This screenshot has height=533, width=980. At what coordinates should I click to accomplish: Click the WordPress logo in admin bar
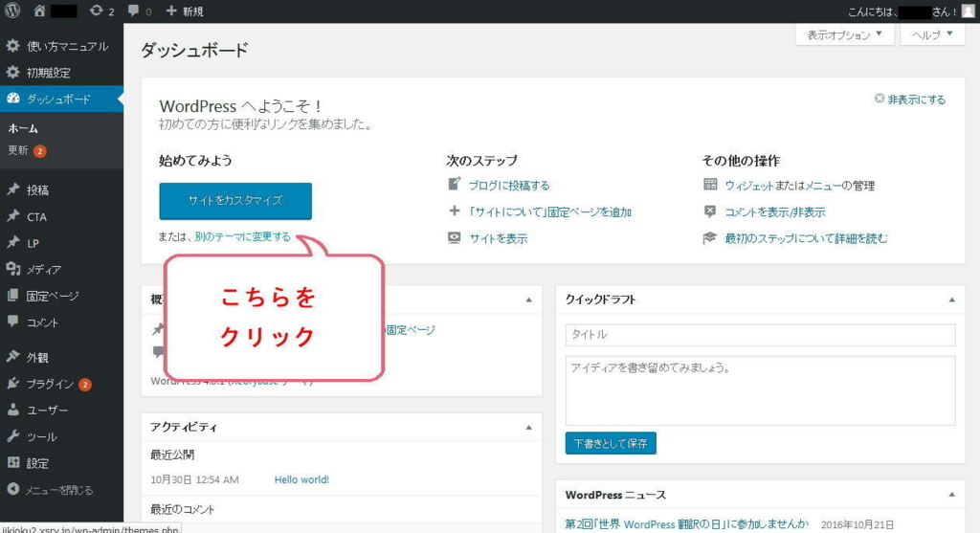[x=12, y=11]
